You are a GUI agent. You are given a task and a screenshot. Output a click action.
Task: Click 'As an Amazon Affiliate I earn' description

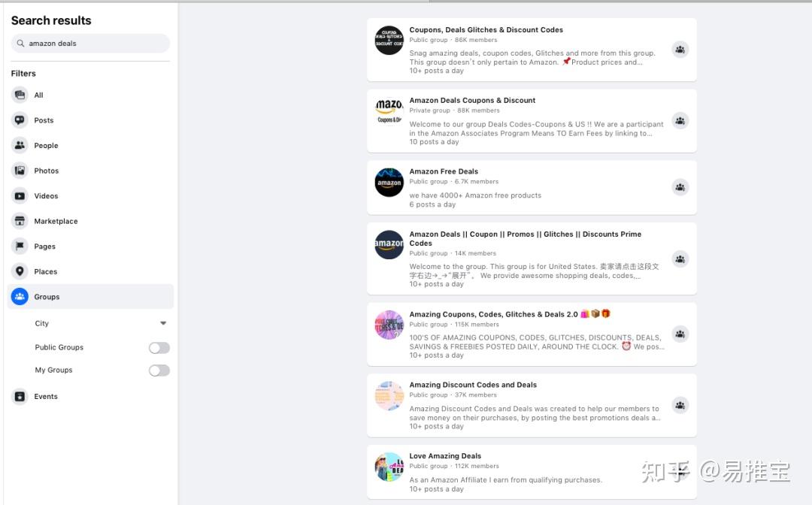click(x=505, y=480)
